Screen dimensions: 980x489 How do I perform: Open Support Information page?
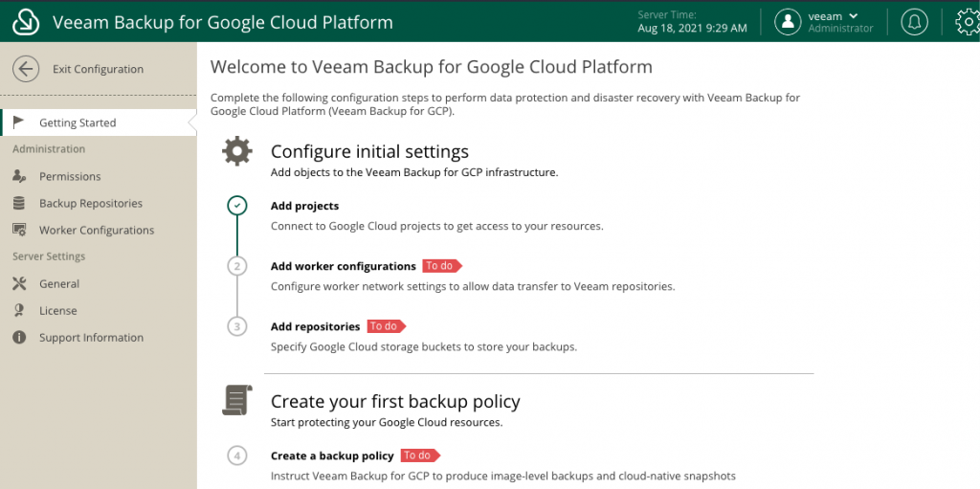click(91, 338)
